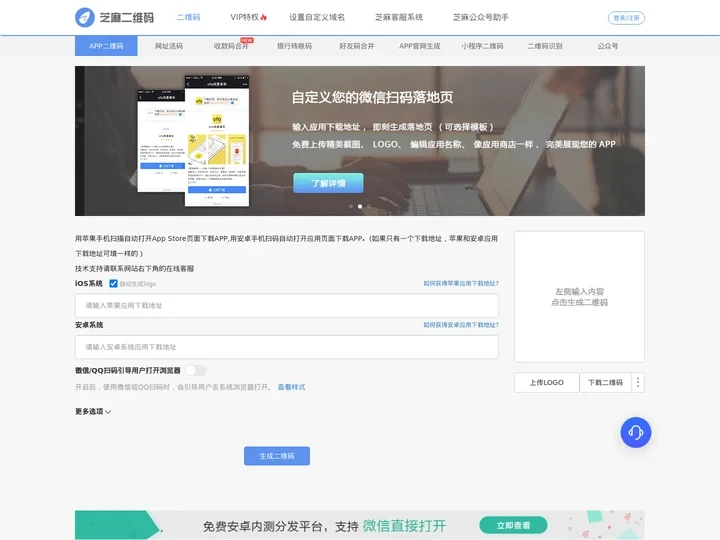
Task: Select the APP二维码 tab
Action: [106, 46]
